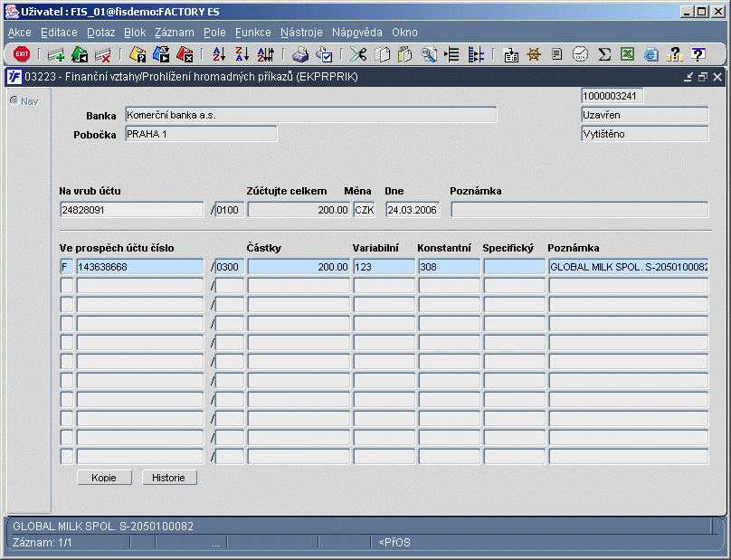731x560 pixels.
Task: Click the order number field 1000003241
Action: click(612, 96)
